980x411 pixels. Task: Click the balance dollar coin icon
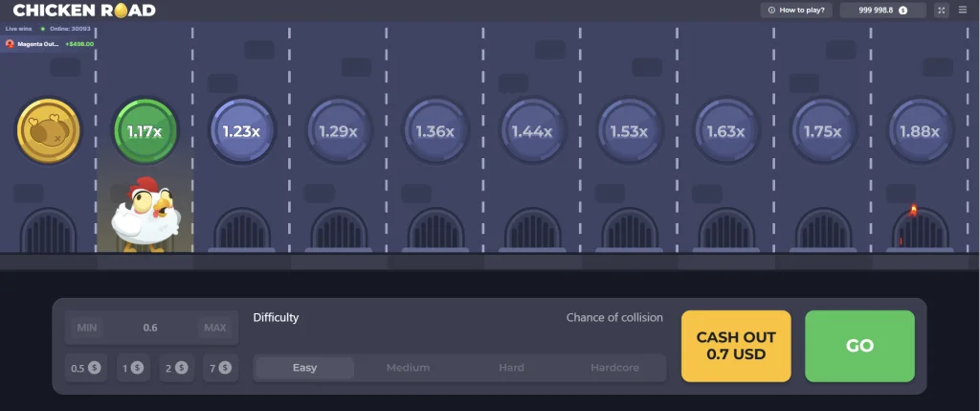point(902,10)
